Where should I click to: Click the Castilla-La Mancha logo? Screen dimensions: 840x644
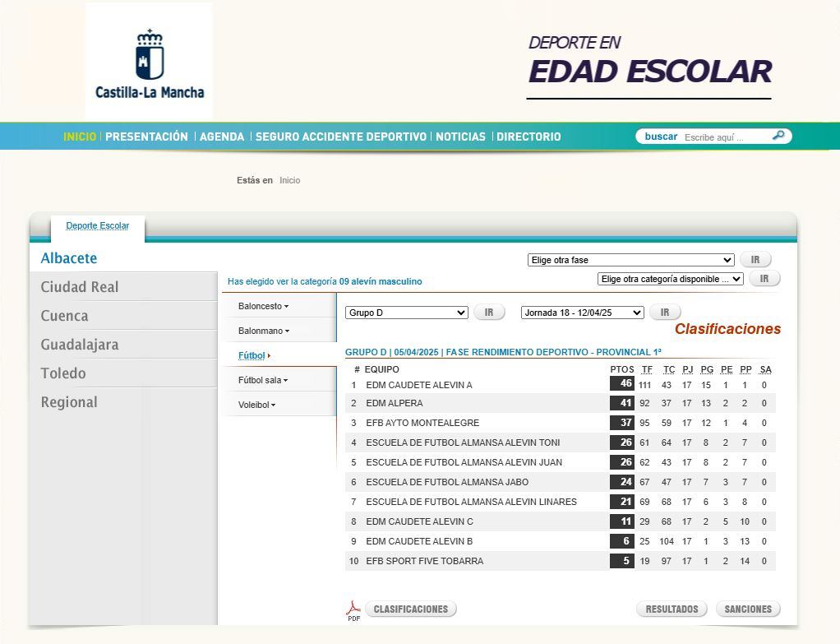[149, 62]
